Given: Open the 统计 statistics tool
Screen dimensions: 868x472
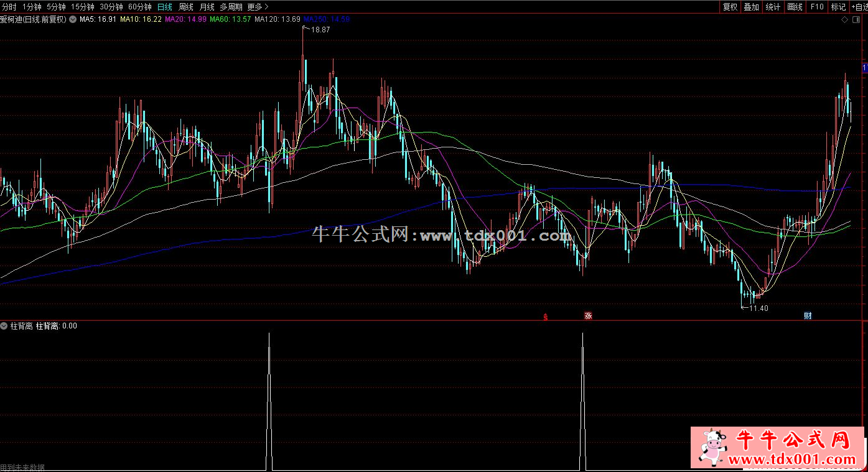Looking at the screenshot, I should point(773,7).
